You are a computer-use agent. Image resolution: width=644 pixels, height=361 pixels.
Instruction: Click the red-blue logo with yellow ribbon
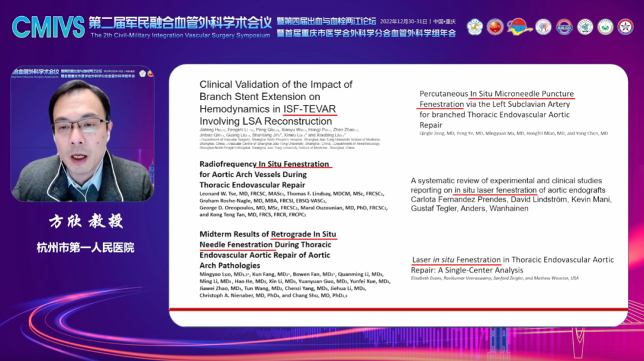[519, 27]
